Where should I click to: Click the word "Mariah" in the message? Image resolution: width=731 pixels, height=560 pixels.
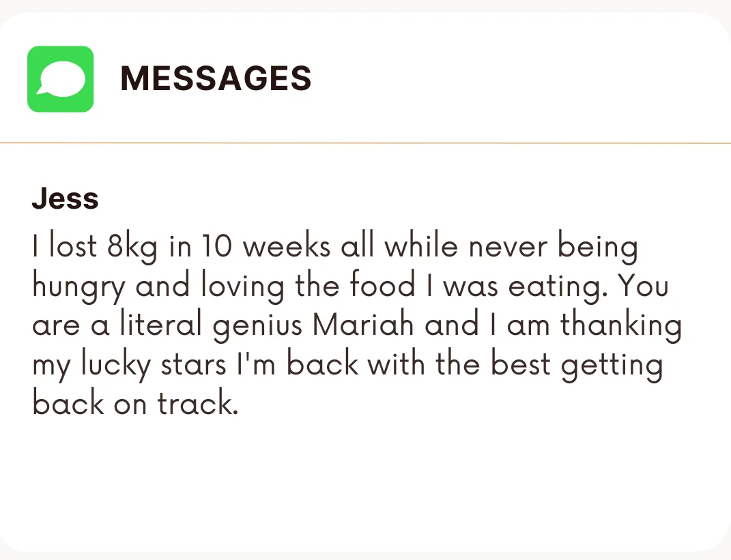point(363,325)
